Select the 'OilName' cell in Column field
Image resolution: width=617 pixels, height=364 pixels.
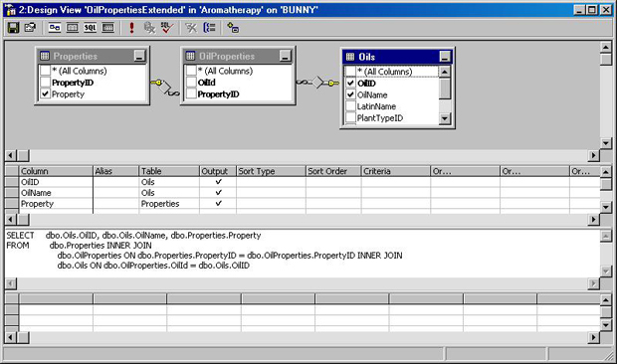pos(56,193)
